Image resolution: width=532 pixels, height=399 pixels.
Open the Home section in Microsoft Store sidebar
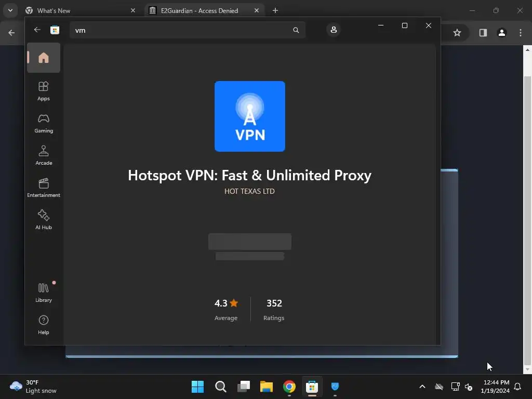point(44,58)
